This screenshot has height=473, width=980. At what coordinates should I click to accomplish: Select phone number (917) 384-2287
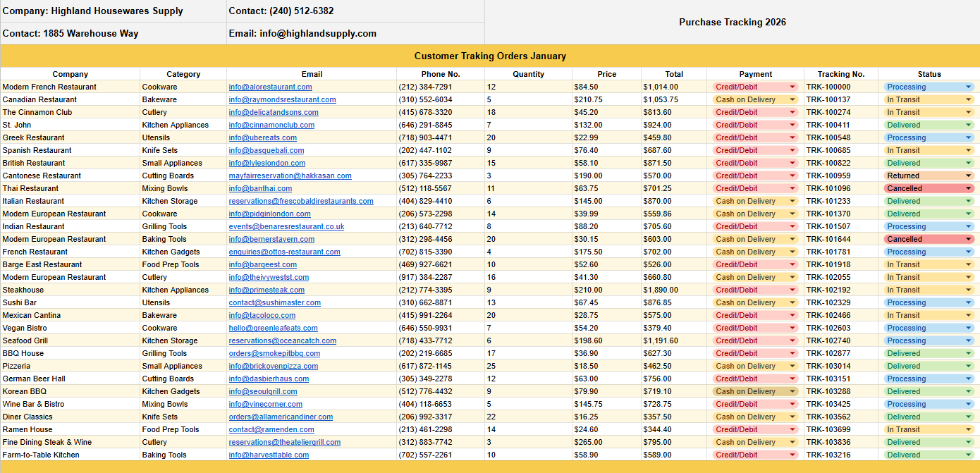click(x=441, y=277)
